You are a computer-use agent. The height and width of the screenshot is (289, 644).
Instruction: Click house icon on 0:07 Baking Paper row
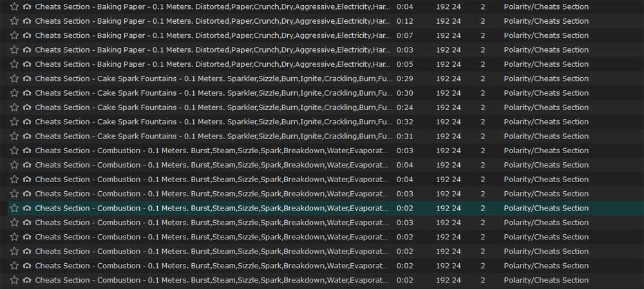tap(27, 35)
